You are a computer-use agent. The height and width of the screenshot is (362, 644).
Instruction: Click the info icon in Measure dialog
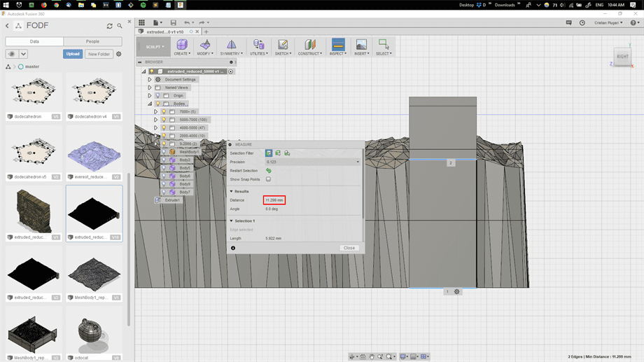click(x=233, y=248)
